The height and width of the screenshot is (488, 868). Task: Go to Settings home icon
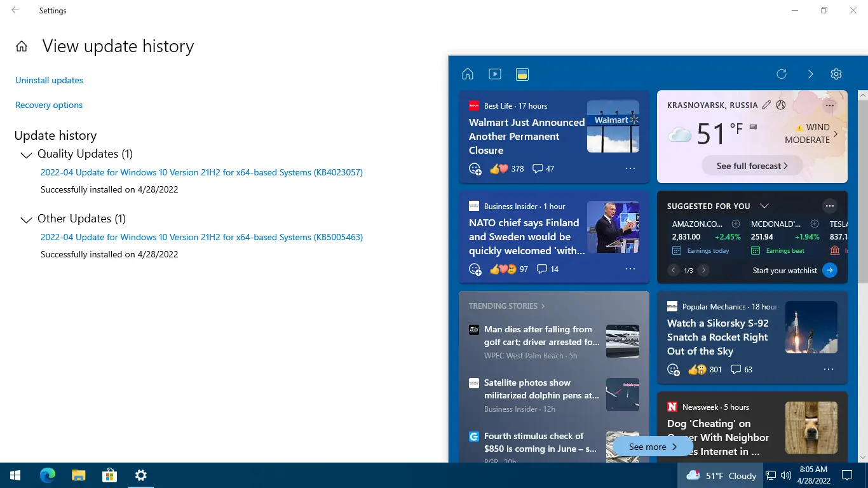pyautogui.click(x=22, y=46)
